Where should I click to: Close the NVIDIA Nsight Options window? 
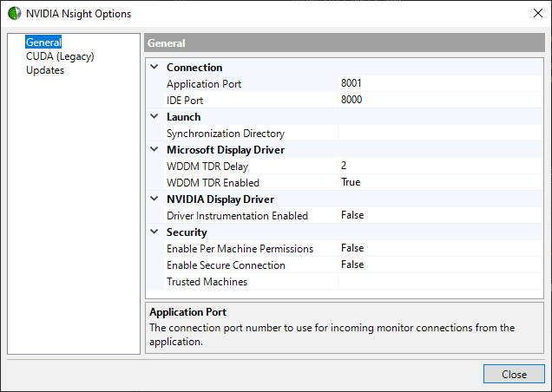(x=537, y=13)
